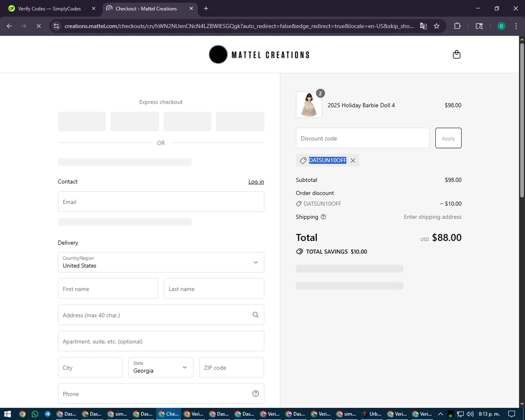Click the "Subtotal" label
The width and height of the screenshot is (525, 420).
306,180
